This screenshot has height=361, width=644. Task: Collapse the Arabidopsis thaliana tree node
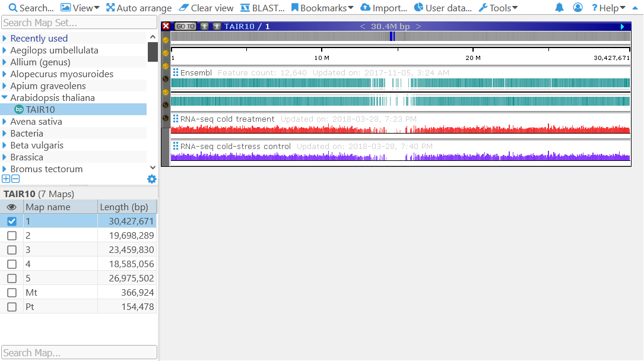(x=5, y=98)
